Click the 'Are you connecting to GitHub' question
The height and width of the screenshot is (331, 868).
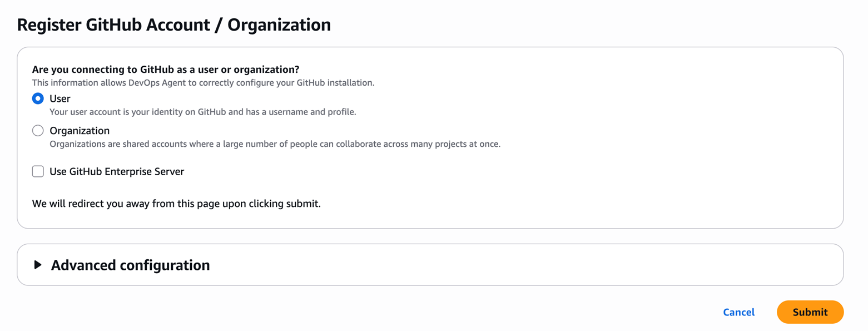pos(166,70)
